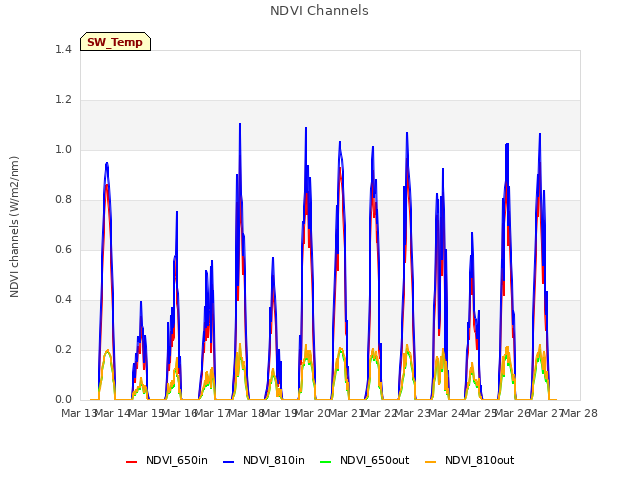Click the y-axis title NDVI channels (W/m2/nm)

(x=14, y=227)
